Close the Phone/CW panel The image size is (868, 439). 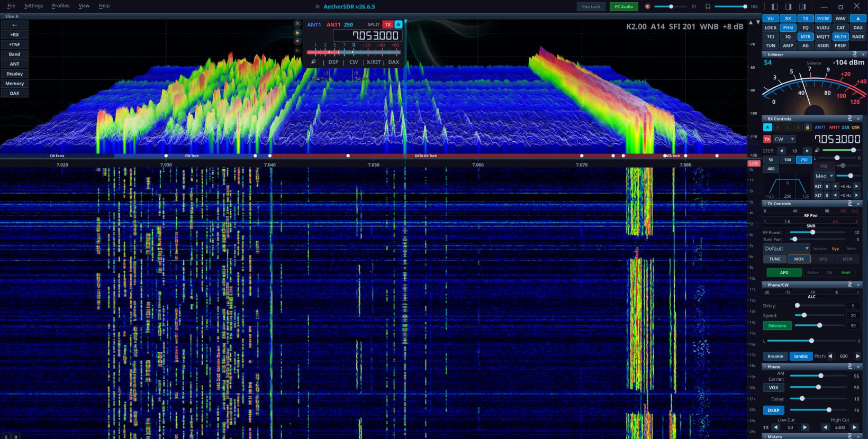pos(858,285)
